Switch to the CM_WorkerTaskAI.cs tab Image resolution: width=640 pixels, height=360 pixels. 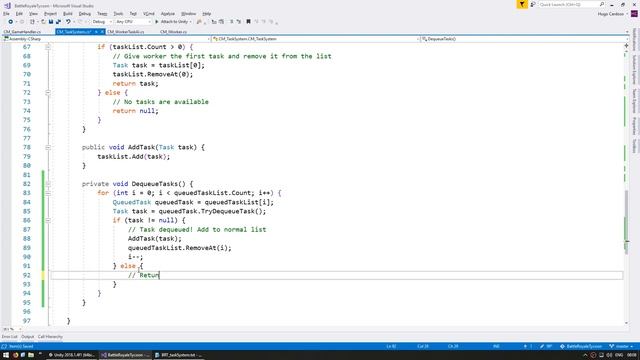(x=126, y=31)
